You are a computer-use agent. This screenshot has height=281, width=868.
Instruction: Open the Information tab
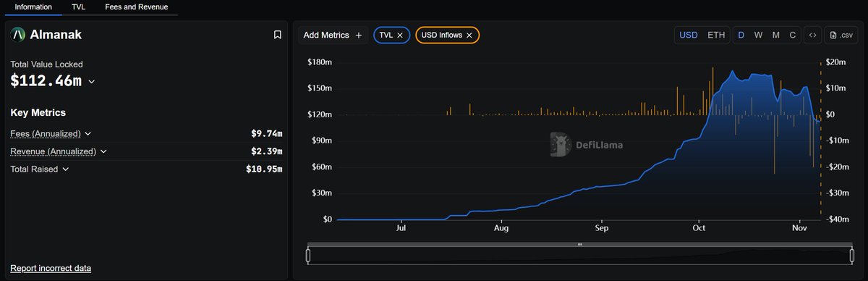pos(34,7)
